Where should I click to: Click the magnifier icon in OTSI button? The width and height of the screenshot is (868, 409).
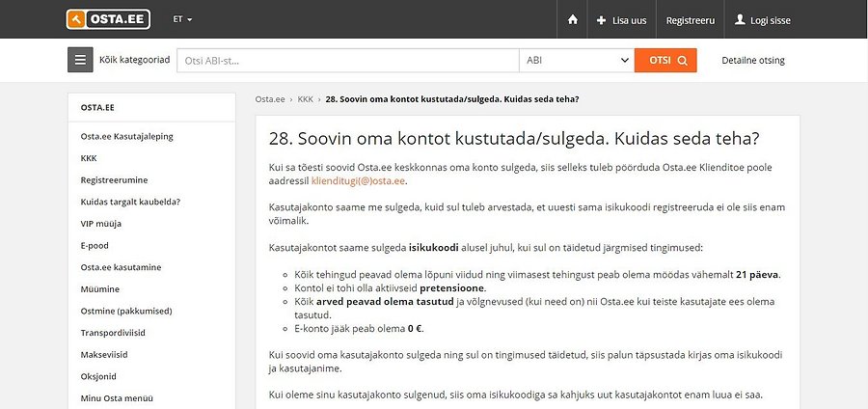pos(682,61)
